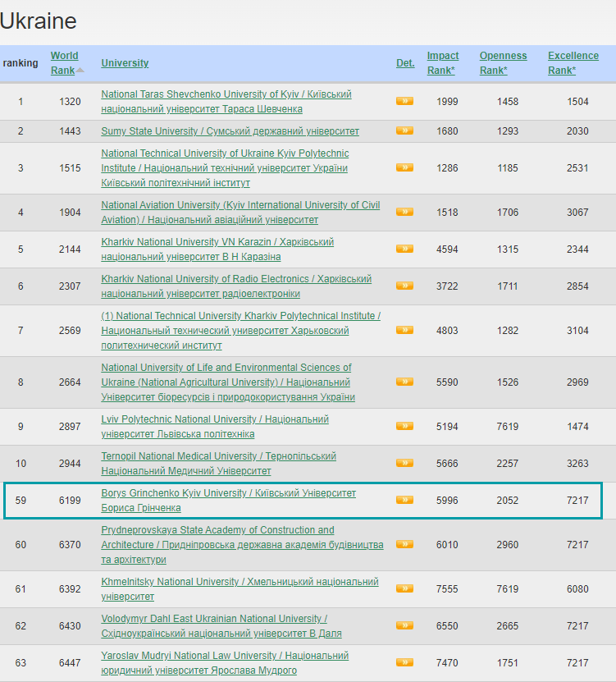The image size is (616, 682).
Task: Sort table by World Rank header
Action: coord(64,56)
